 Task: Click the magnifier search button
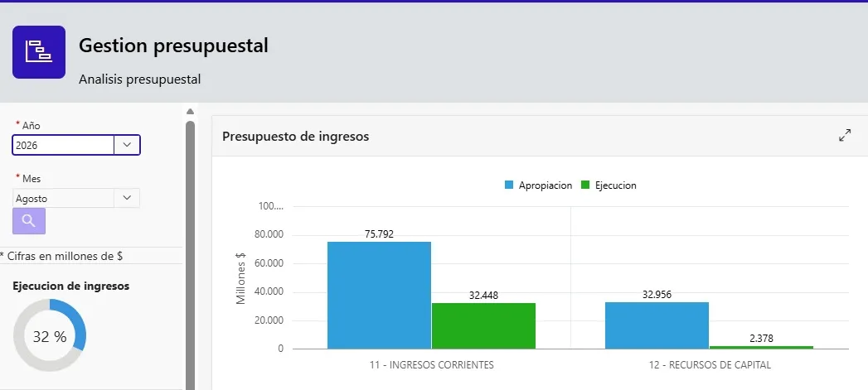(29, 221)
